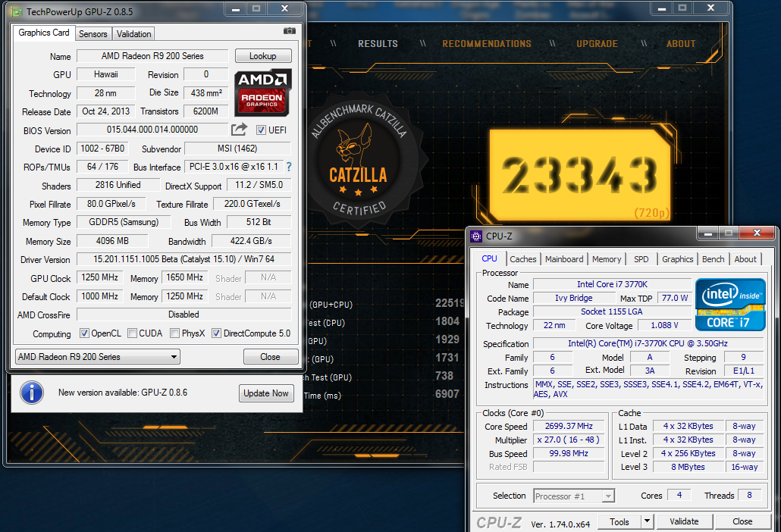
Task: Open UPGRADE in the Catzilla window
Action: point(598,44)
